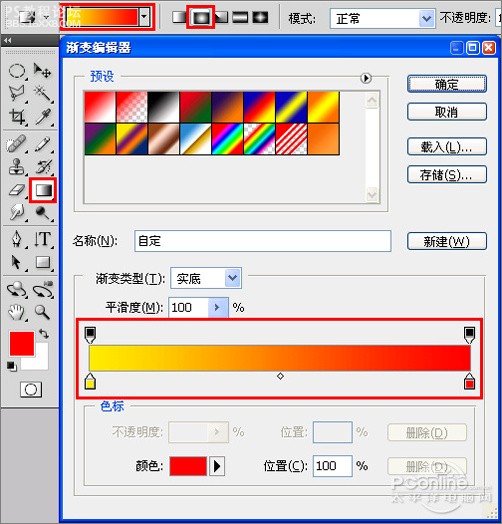The image size is (502, 524).
Task: Select the Pen tool
Action: tap(17, 239)
